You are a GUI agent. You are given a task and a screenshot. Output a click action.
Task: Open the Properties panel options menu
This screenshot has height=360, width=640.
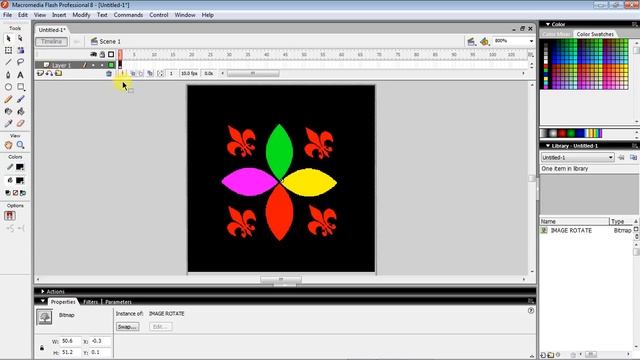point(531,301)
